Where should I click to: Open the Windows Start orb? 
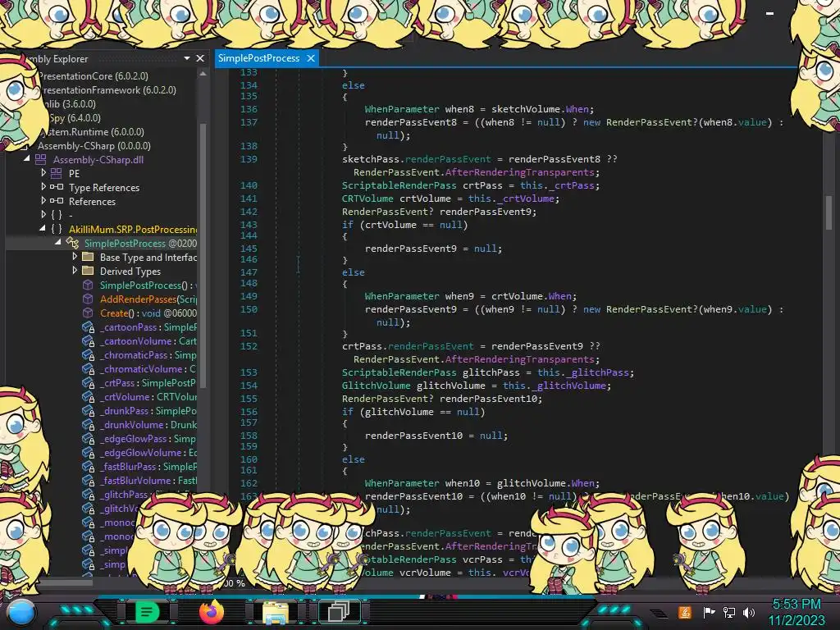(21, 612)
